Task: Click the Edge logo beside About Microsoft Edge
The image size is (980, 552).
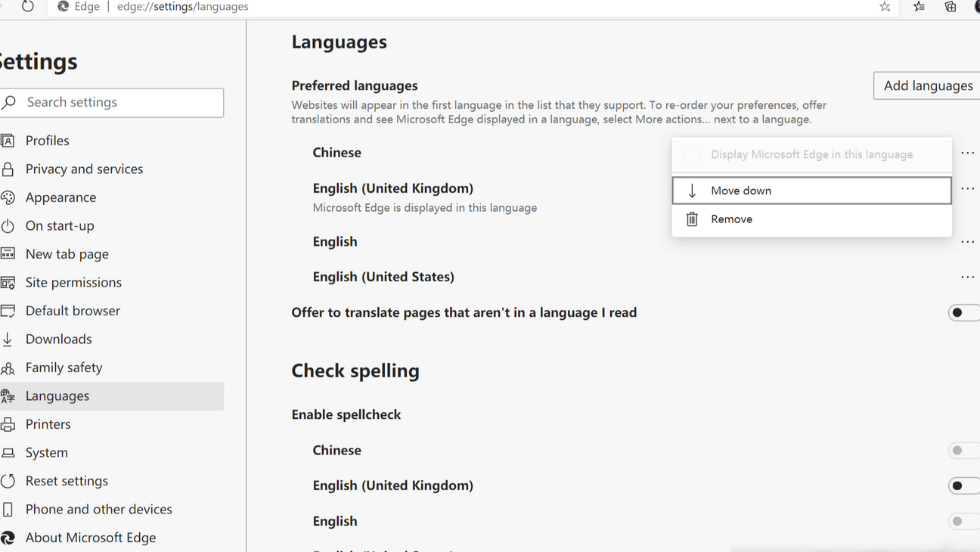Action: [x=8, y=538]
